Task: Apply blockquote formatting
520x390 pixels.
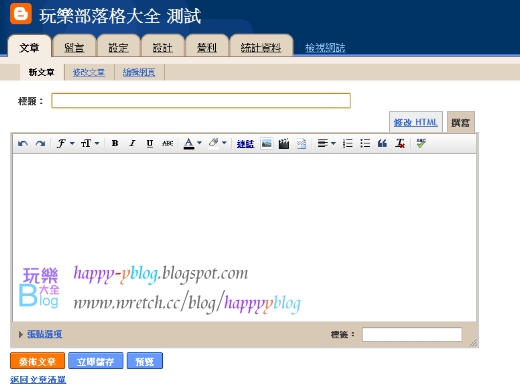Action: point(382,144)
